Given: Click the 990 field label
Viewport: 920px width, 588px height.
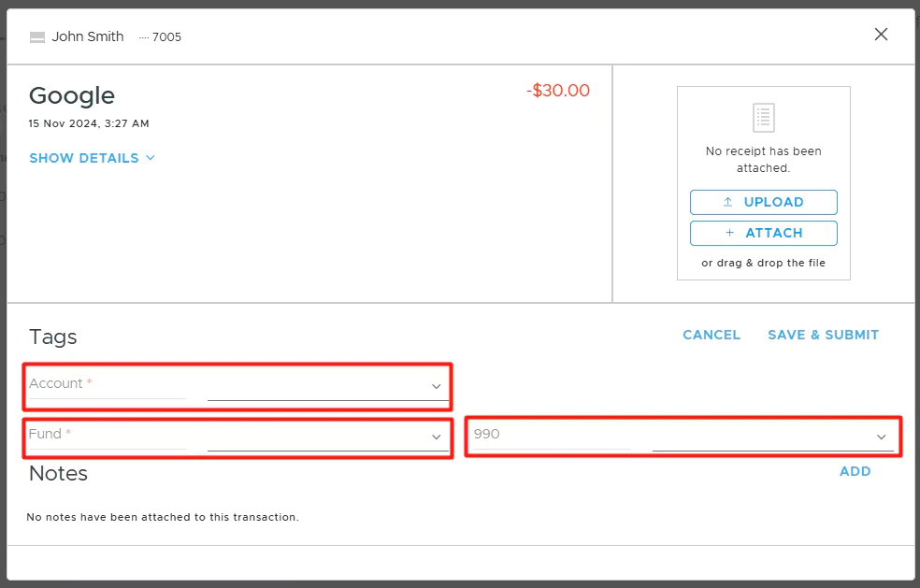Looking at the screenshot, I should click(x=486, y=434).
